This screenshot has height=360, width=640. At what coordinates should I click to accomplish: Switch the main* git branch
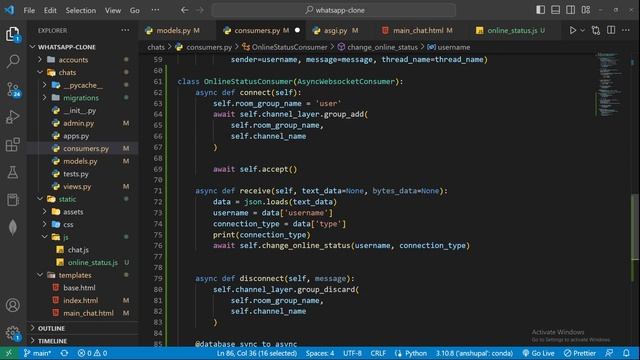(37, 353)
